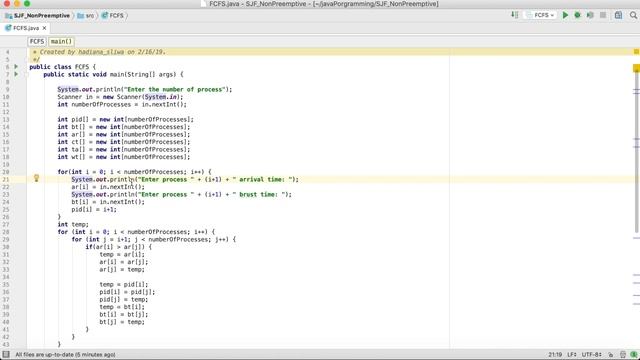Click the editor vertical scrollbar thumb

coord(636,151)
